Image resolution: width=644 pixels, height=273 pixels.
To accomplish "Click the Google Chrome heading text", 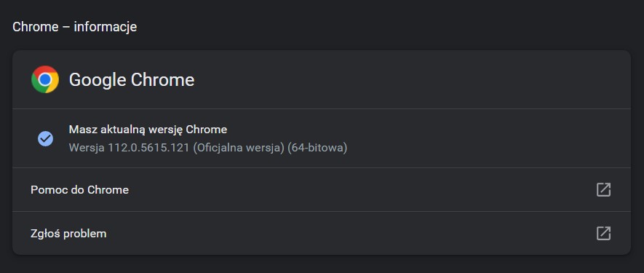I will click(x=132, y=80).
